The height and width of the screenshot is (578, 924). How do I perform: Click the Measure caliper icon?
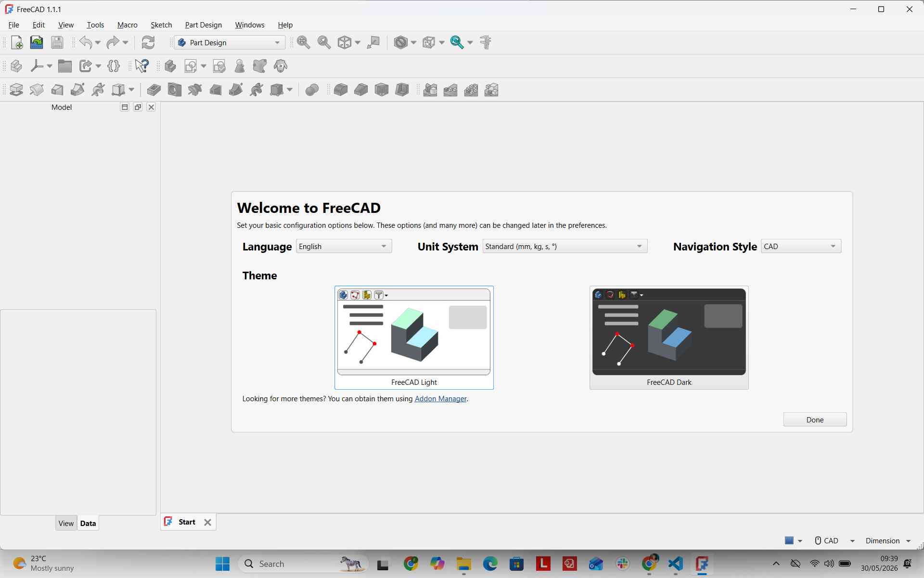(x=486, y=42)
